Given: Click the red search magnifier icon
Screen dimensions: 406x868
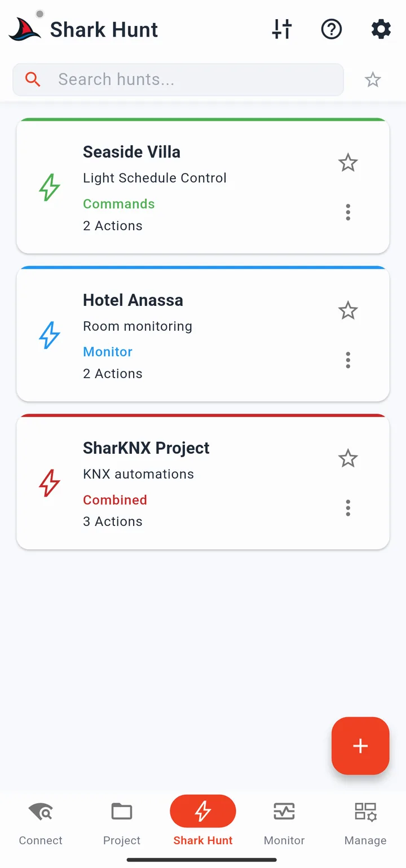Looking at the screenshot, I should [x=33, y=80].
